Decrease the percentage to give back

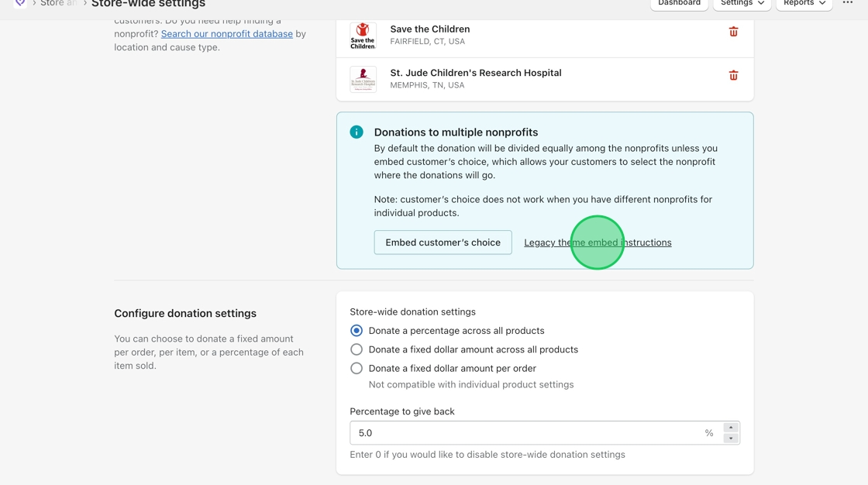(x=731, y=438)
